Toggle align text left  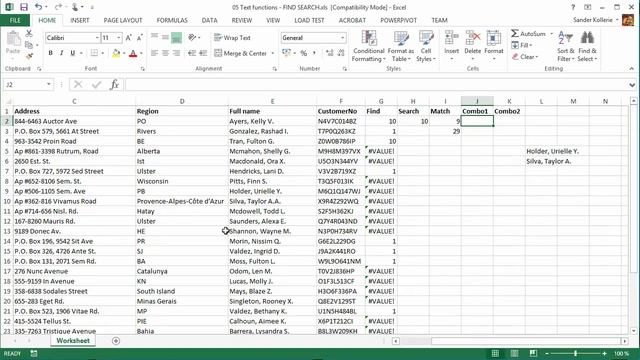154,53
